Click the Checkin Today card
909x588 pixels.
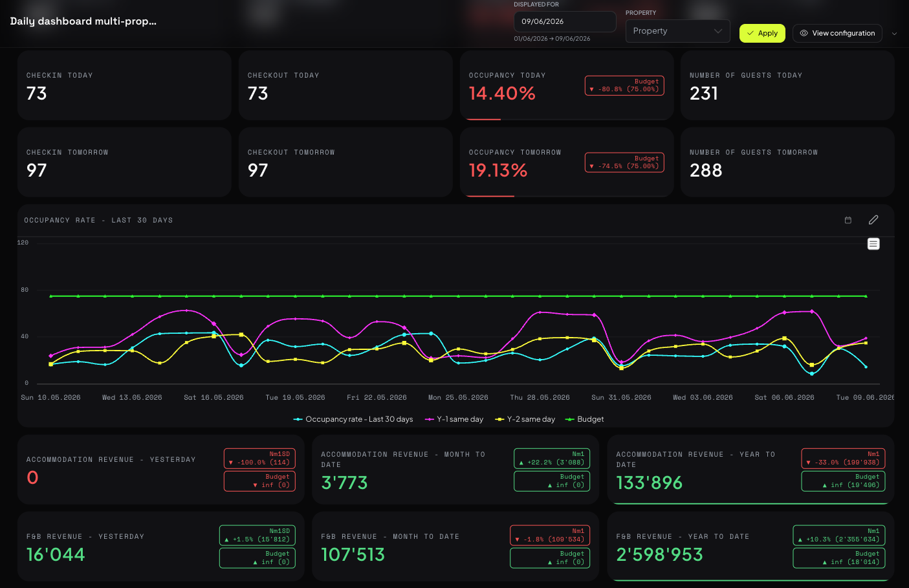pos(124,85)
